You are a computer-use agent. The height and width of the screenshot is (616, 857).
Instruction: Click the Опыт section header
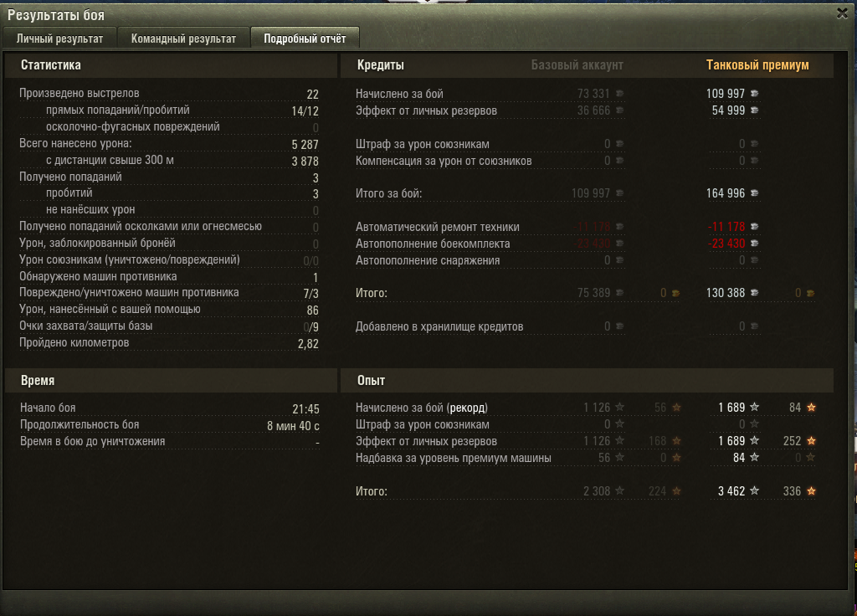coord(371,381)
